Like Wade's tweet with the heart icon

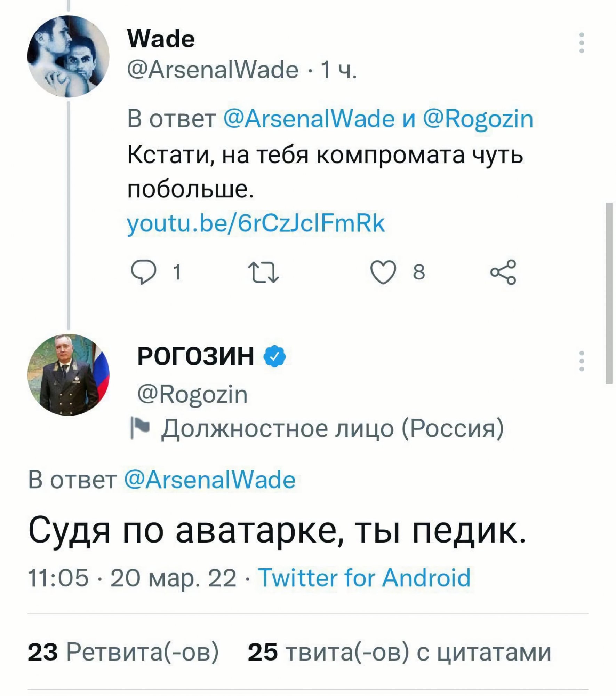[383, 272]
